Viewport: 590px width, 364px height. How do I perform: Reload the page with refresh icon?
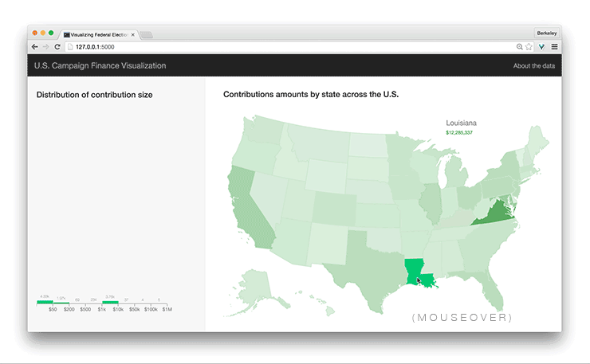pyautogui.click(x=57, y=47)
